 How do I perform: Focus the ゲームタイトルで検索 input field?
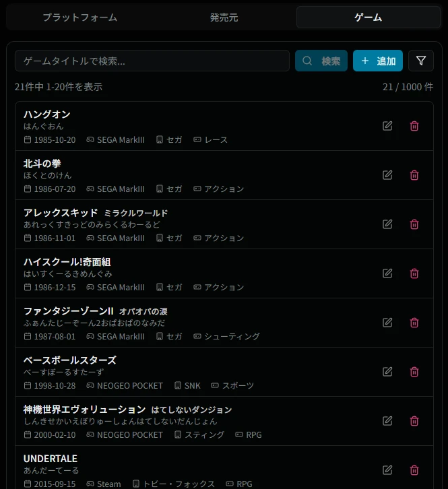[x=152, y=61]
